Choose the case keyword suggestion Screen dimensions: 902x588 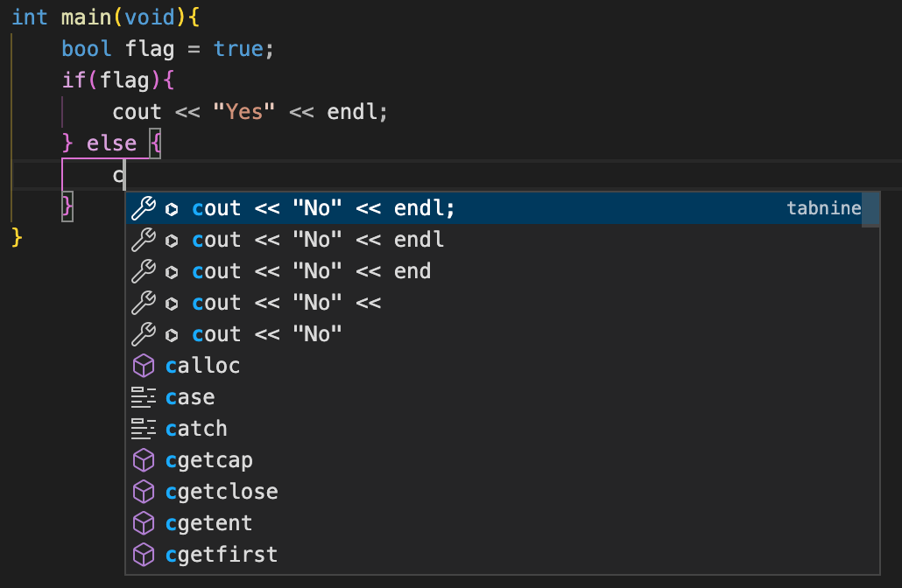[502, 398]
